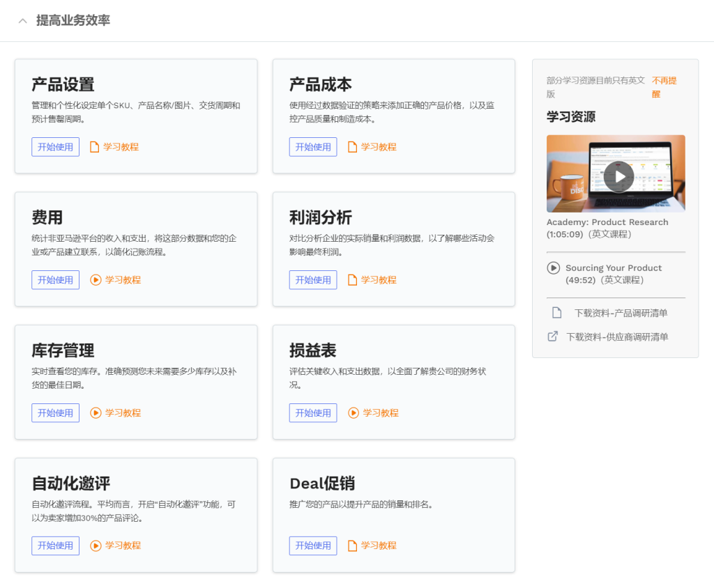Click 学习教程 link text in 利润分析 card
714x588 pixels.
pos(379,279)
